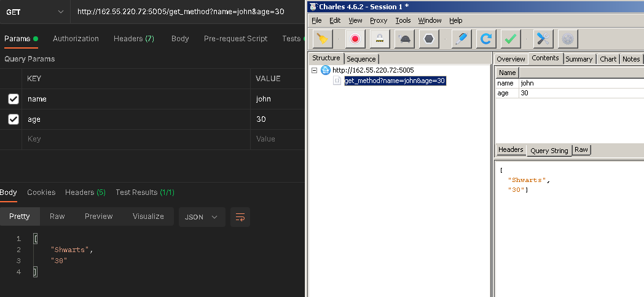Select the Contents tab in Charles
Screen dimensions: 644x297
pyautogui.click(x=546, y=58)
